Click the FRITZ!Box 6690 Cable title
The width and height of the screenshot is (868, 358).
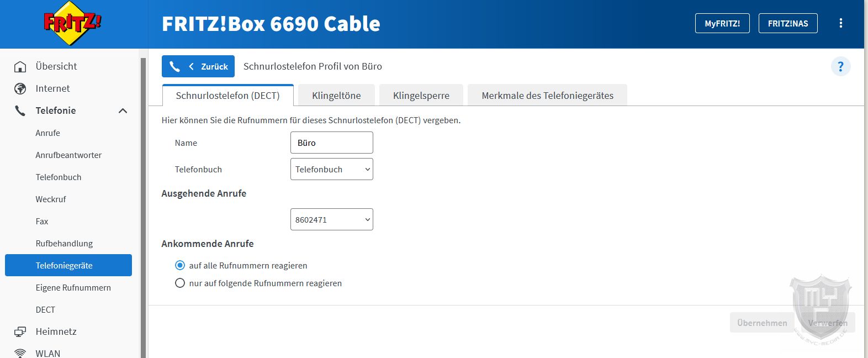[271, 24]
